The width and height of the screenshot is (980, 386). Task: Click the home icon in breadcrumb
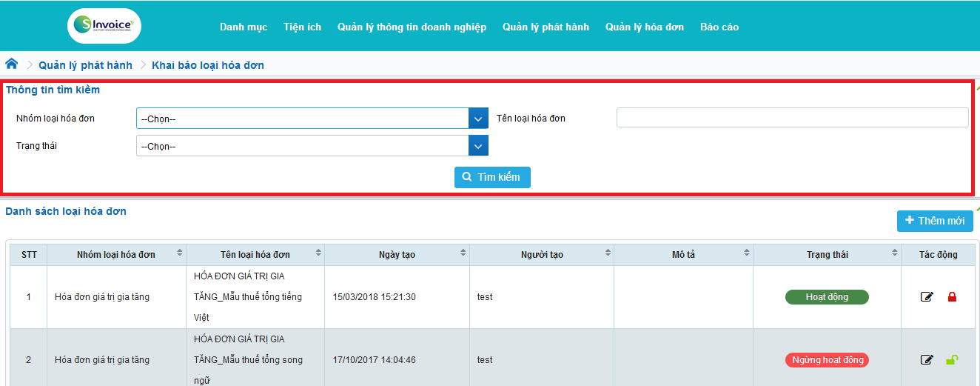pyautogui.click(x=12, y=64)
